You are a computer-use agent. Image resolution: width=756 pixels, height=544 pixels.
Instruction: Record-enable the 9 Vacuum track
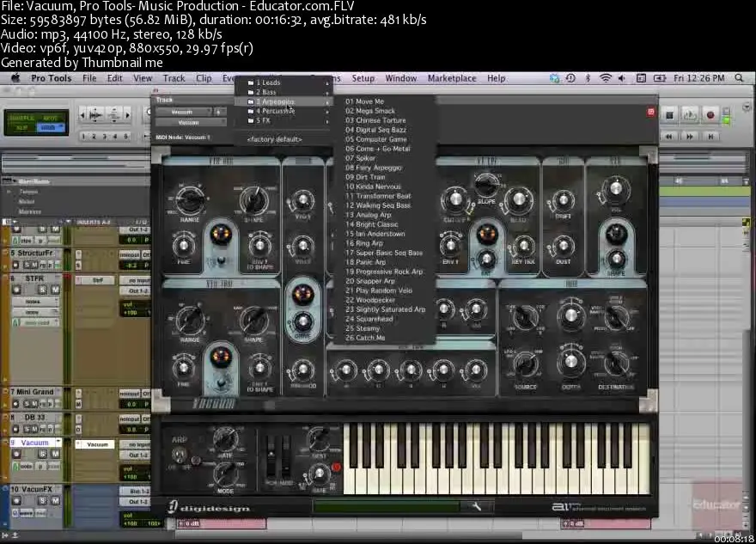17,454
